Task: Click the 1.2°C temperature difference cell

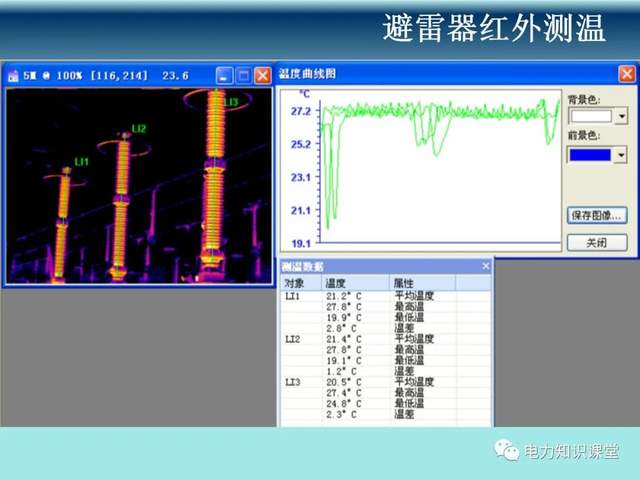Action: coord(341,371)
